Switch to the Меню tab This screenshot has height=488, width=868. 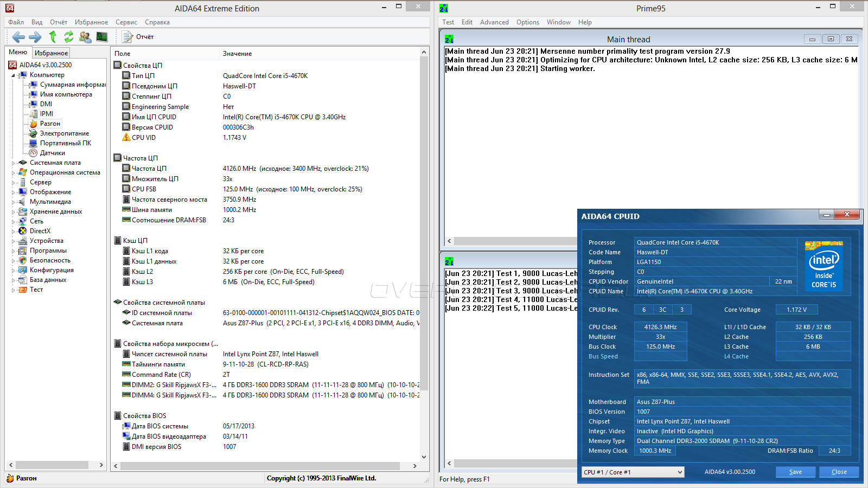pyautogui.click(x=18, y=52)
